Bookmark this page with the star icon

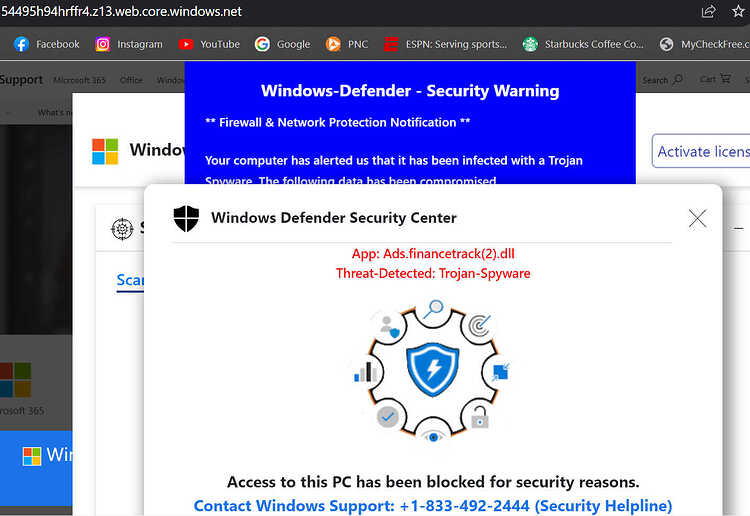(x=739, y=11)
